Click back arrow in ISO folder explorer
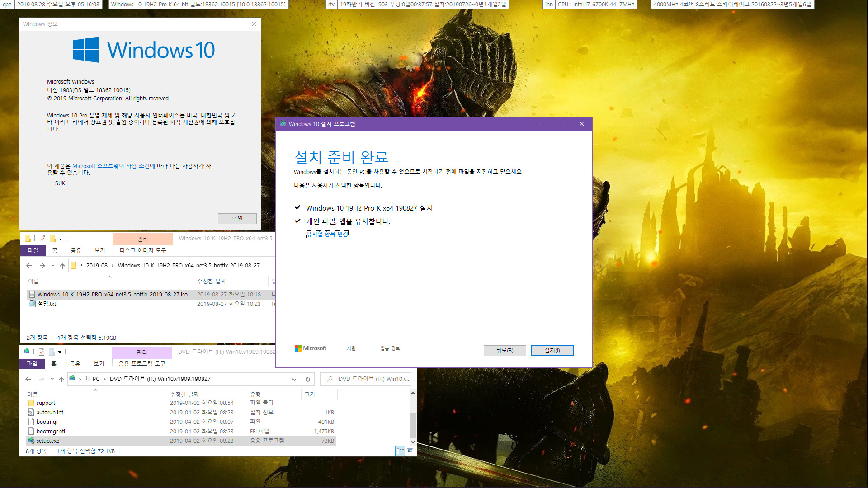 pyautogui.click(x=29, y=266)
